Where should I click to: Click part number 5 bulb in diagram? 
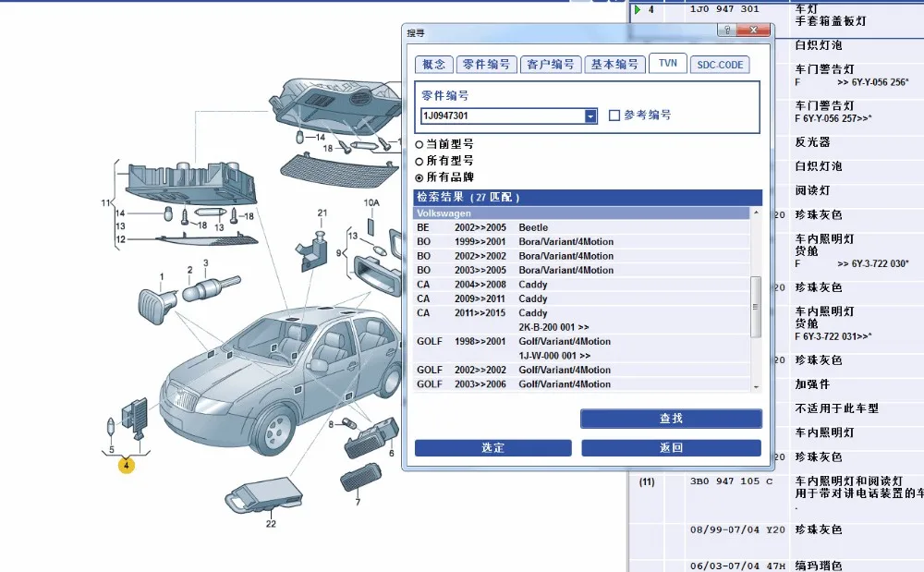111,426
